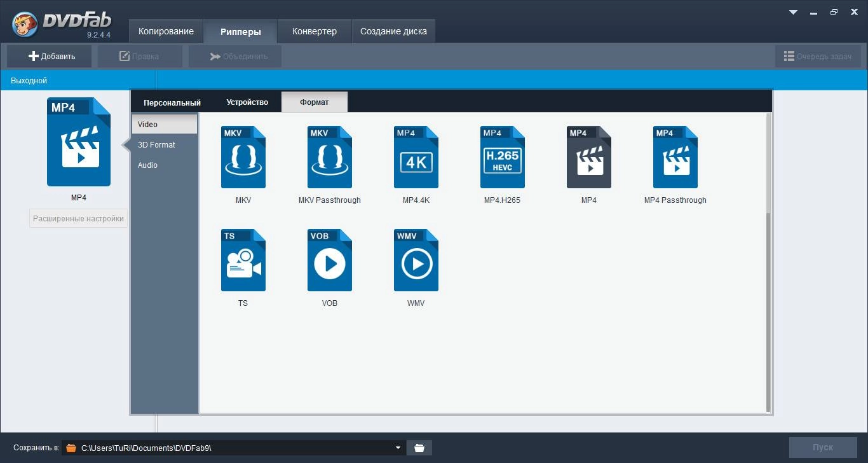Open the Копирование tab
The image size is (868, 463).
[x=166, y=31]
